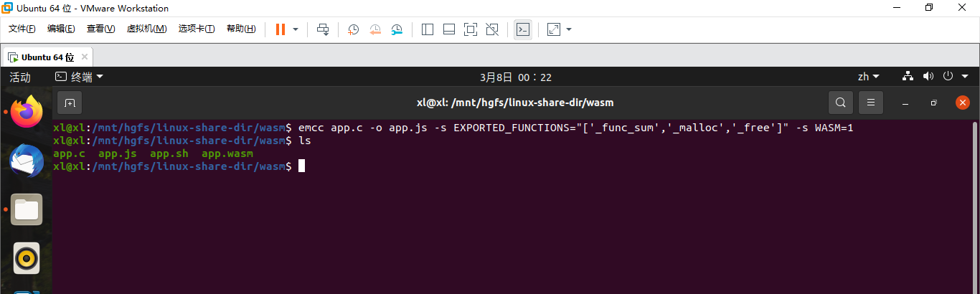Screen dimensions: 980x294
Task: Minimize the VMware Workstation window
Action: (x=897, y=8)
